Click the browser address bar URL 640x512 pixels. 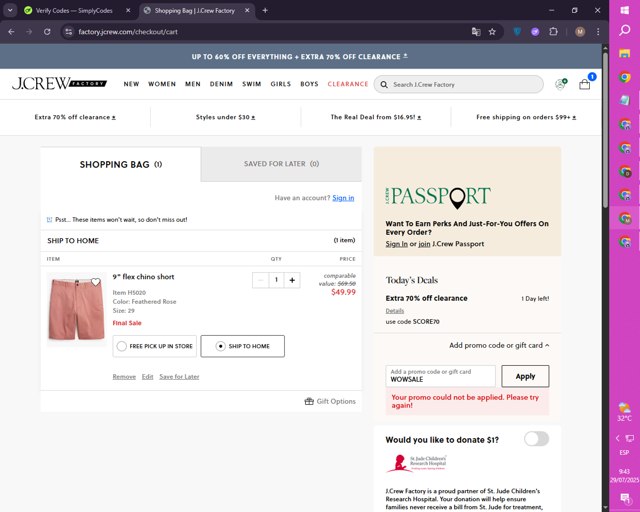[128, 32]
